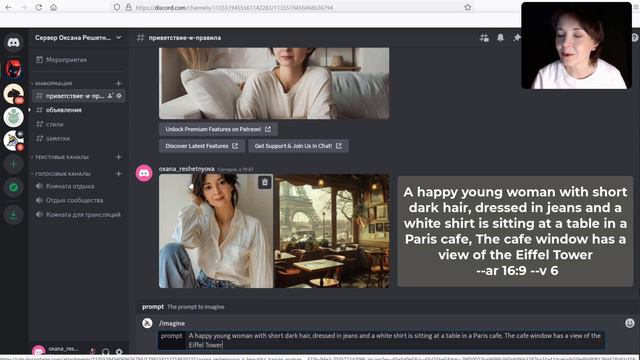Open Мероприятия events item
The height and width of the screenshot is (360, 640).
point(78,60)
